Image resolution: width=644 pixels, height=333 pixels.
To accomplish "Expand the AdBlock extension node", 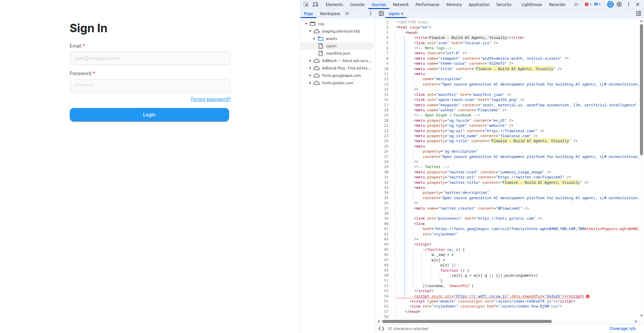I will coord(310,61).
